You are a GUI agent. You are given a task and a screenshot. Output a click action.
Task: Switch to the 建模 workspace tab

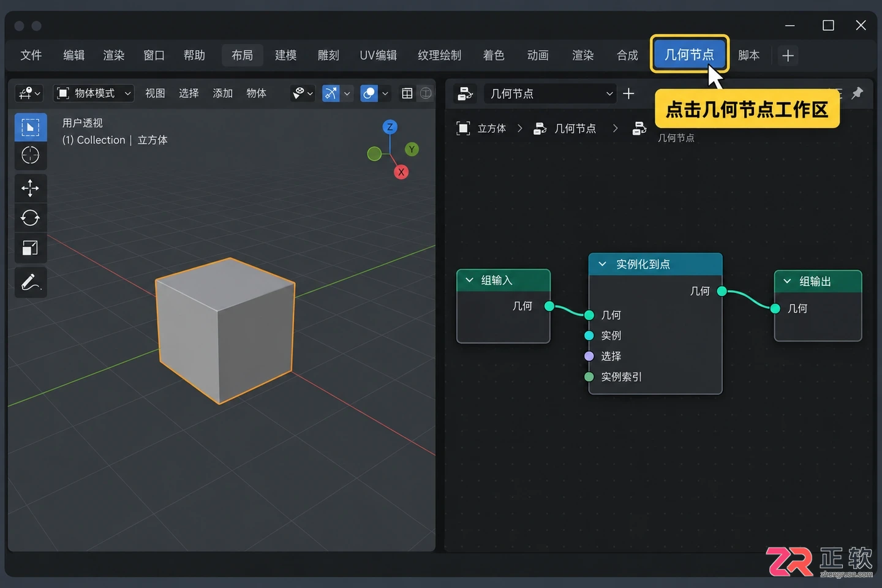pyautogui.click(x=286, y=55)
